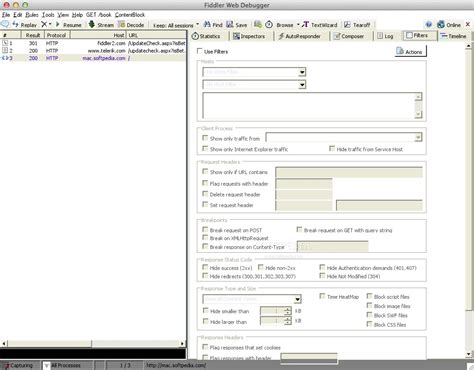474x370 pixels.
Task: Check Break request on POST
Action: click(205, 229)
